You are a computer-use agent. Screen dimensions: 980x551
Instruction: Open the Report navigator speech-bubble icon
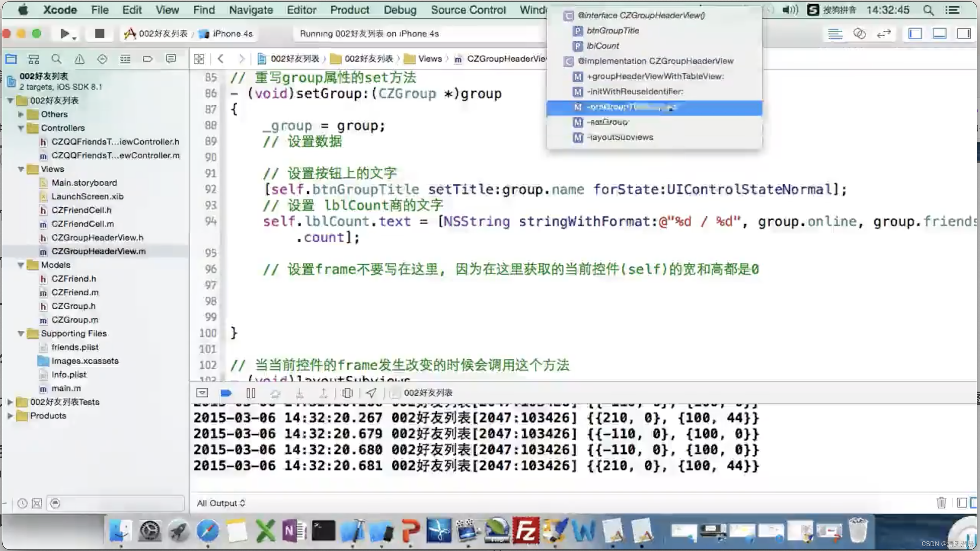pyautogui.click(x=171, y=59)
